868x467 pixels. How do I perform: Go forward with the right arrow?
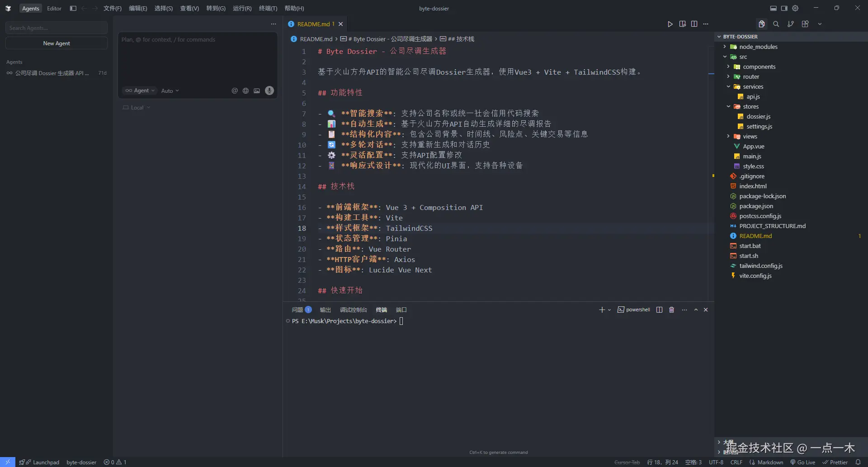pos(95,8)
